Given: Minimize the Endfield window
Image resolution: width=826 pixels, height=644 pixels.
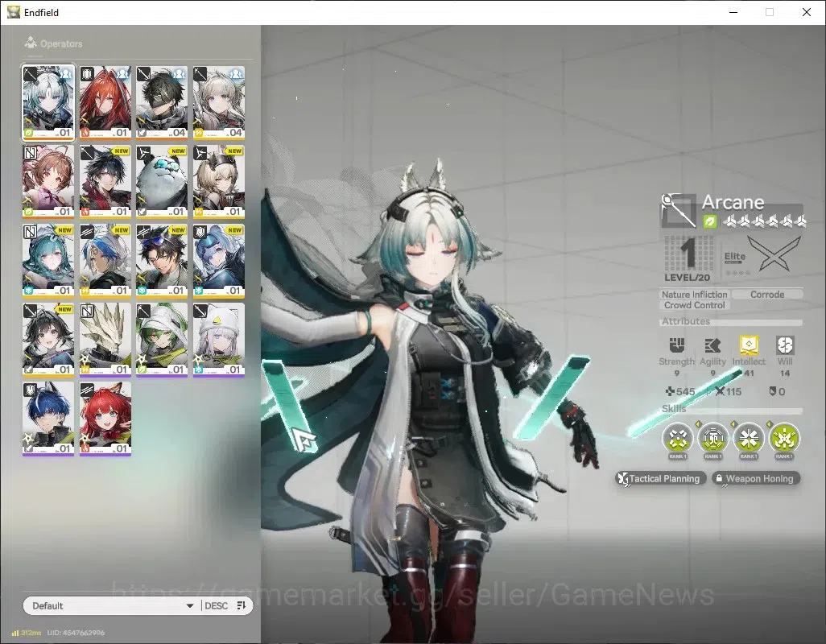Looking at the screenshot, I should coord(733,12).
